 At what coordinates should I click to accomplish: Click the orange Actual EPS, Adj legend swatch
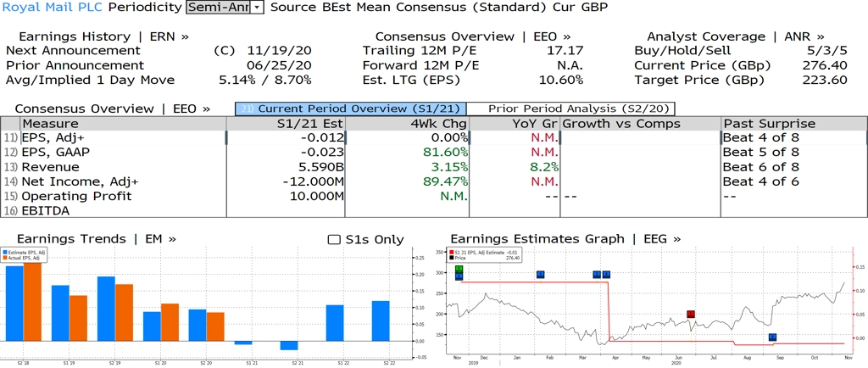(x=4, y=257)
